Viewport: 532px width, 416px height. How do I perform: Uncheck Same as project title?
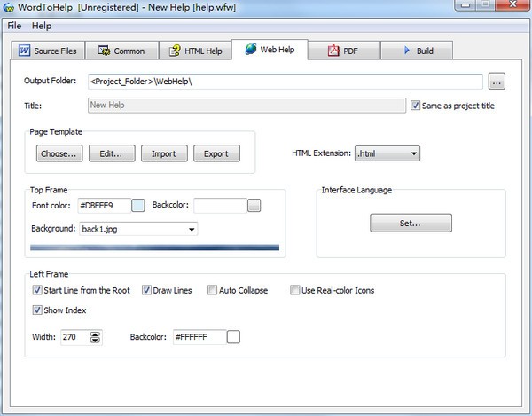[416, 106]
